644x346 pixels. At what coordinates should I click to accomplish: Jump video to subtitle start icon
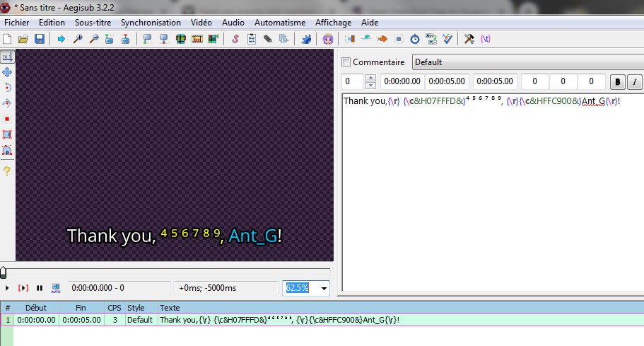coord(110,39)
